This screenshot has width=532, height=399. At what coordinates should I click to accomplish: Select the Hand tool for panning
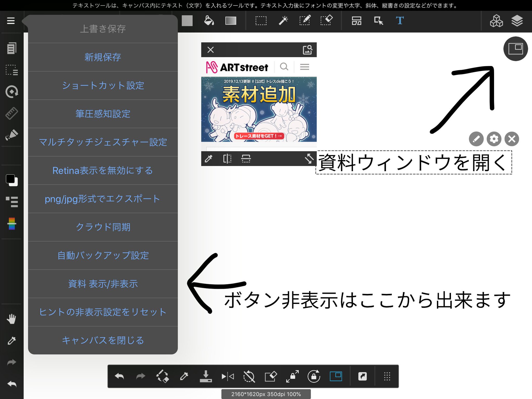(11, 319)
